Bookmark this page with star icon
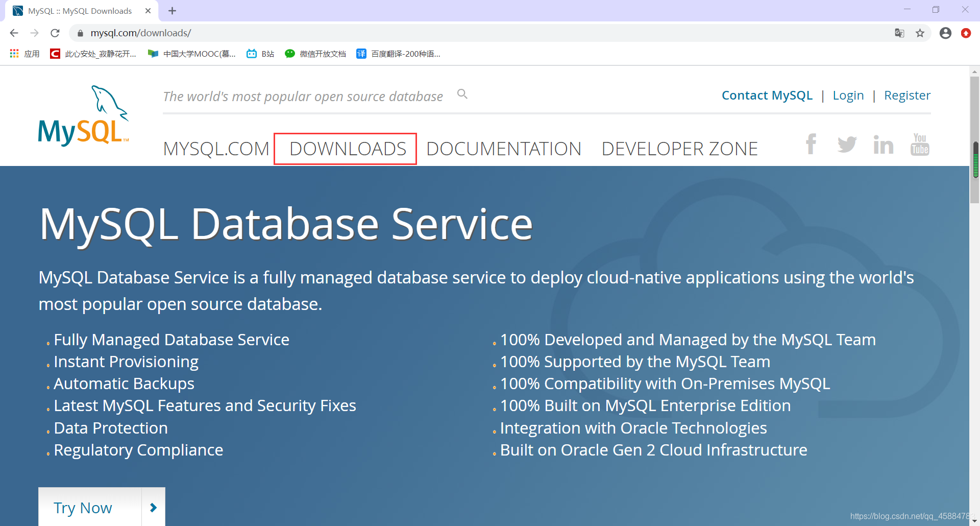This screenshot has height=526, width=980. (x=920, y=33)
